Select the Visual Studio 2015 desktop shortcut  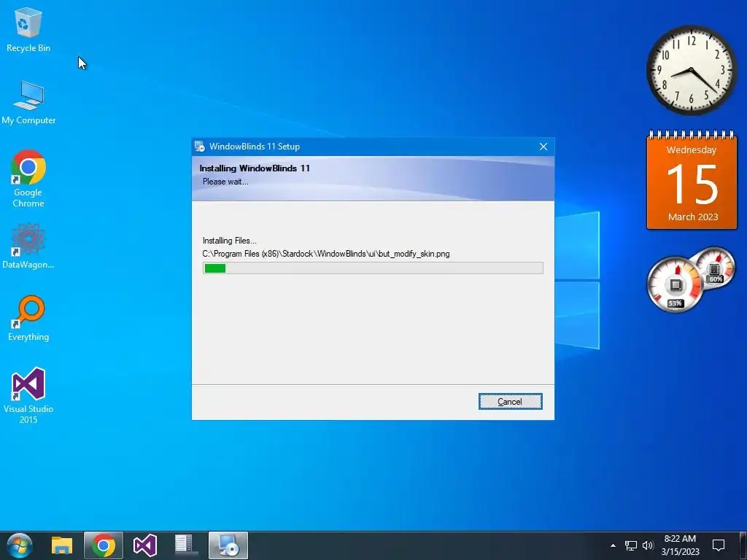coord(28,395)
